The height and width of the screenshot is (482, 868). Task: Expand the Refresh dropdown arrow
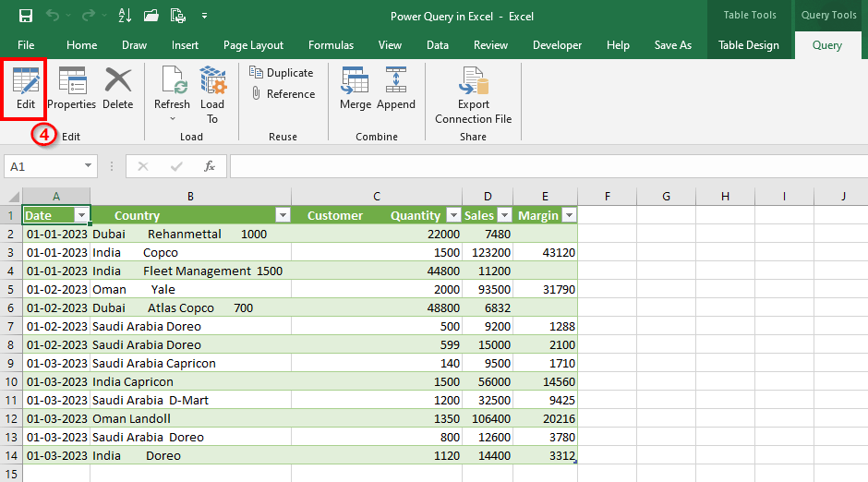coord(172,118)
